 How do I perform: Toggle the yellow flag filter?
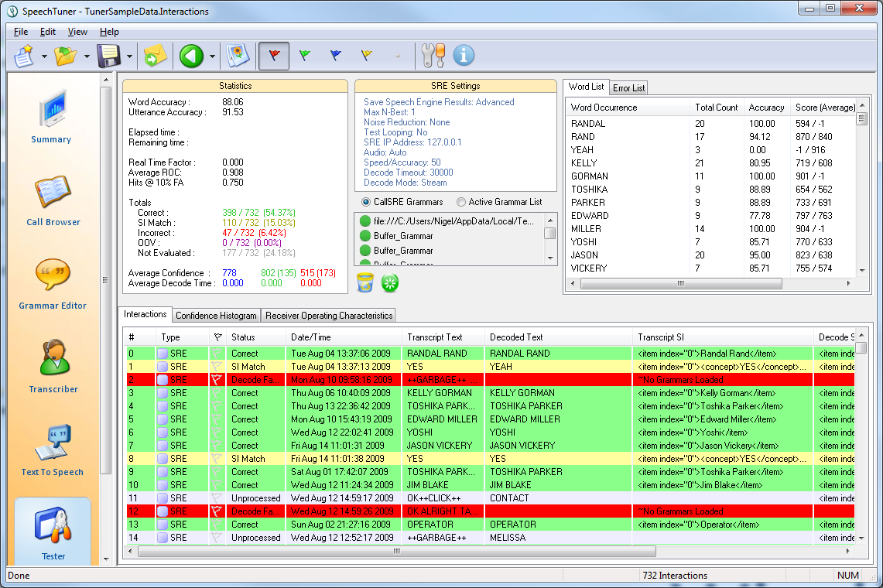click(367, 56)
